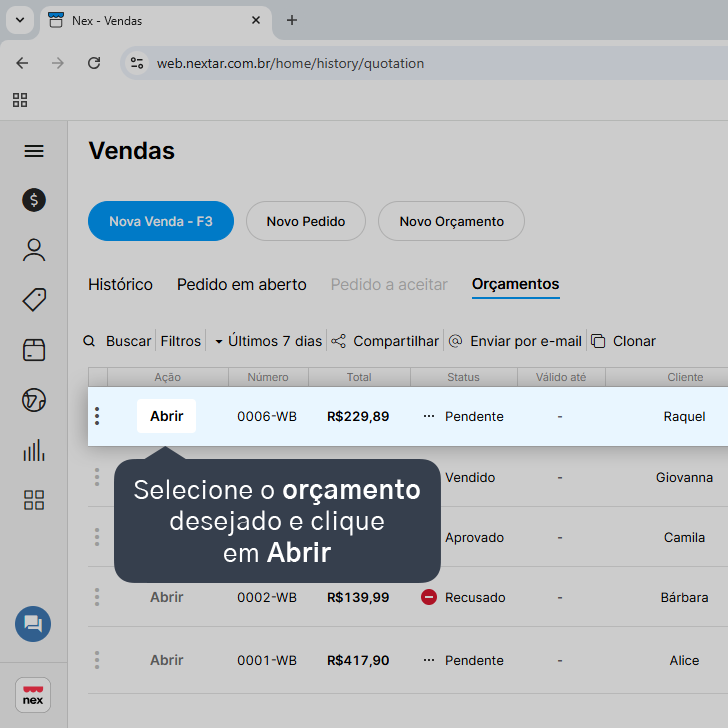Image resolution: width=728 pixels, height=728 pixels.
Task: Click the browser apps grid icon
Action: click(20, 100)
